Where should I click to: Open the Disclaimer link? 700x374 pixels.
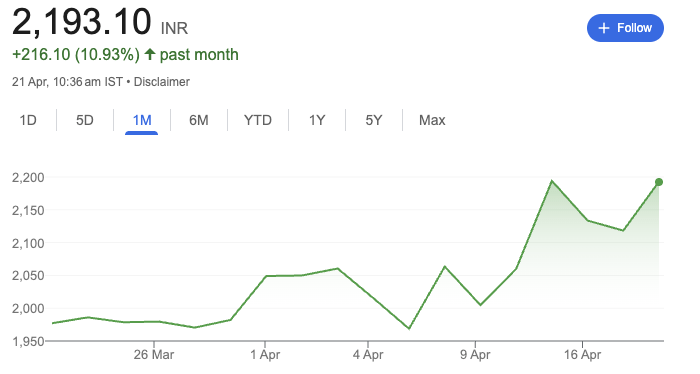point(162,82)
